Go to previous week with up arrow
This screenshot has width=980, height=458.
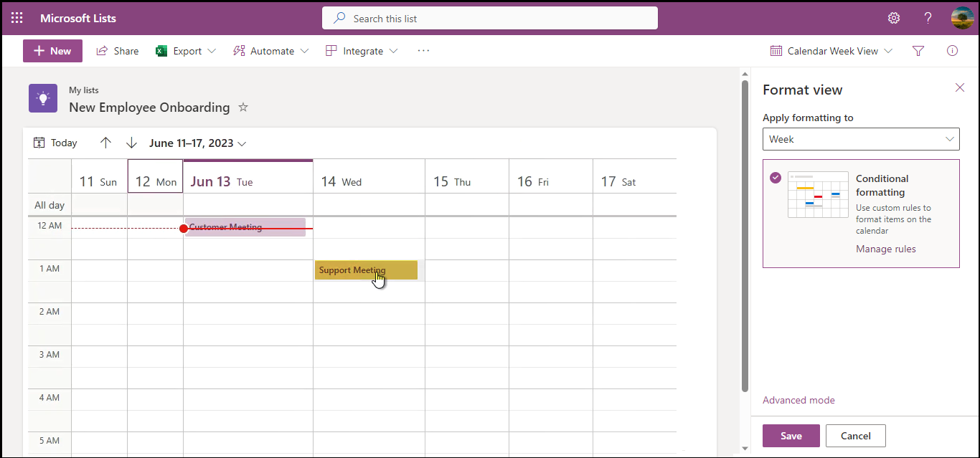[x=105, y=143]
